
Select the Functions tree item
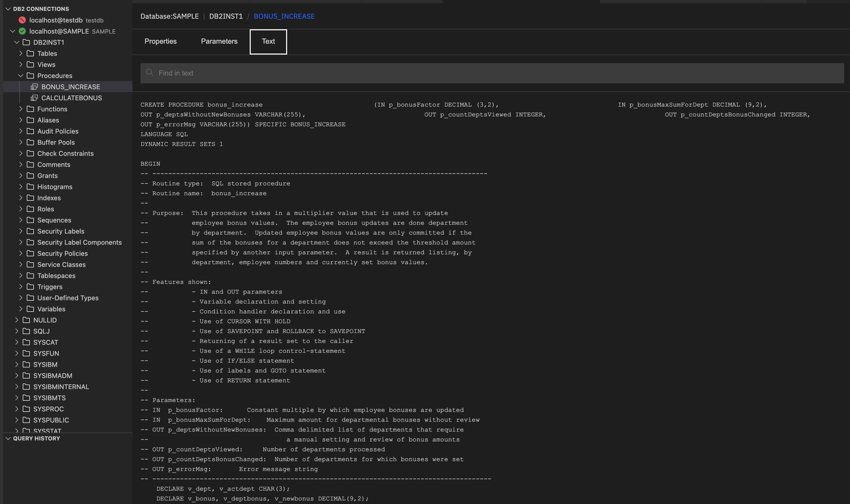click(x=52, y=109)
